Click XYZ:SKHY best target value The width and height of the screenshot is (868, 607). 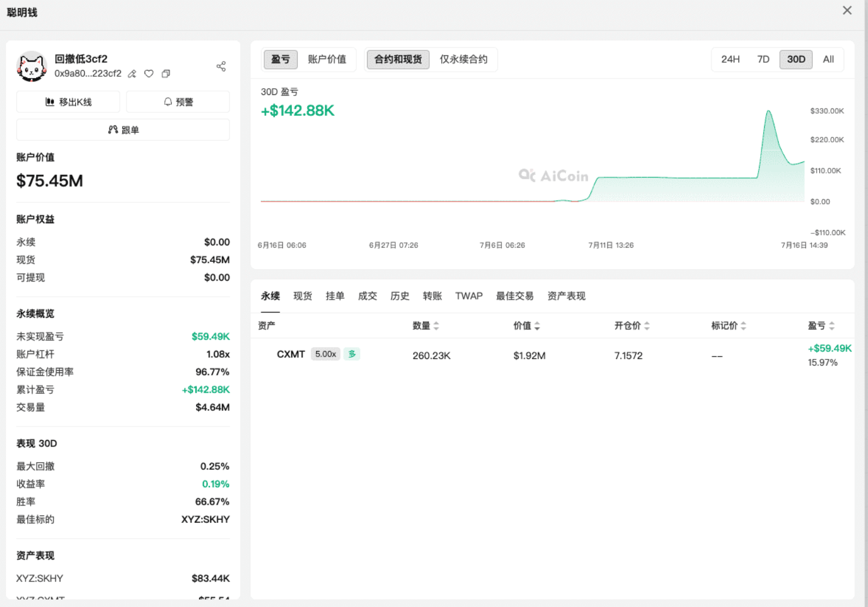(x=206, y=519)
